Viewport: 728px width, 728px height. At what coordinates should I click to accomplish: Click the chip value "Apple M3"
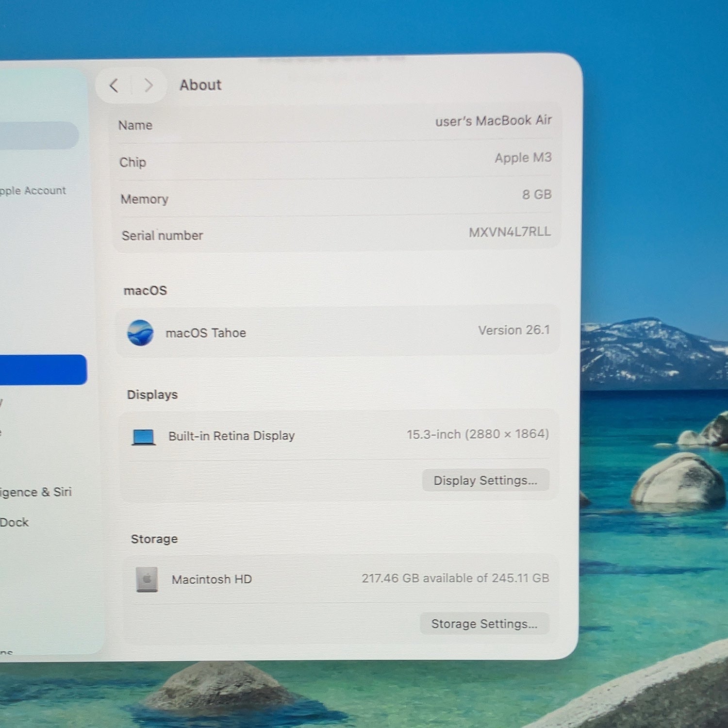[523, 158]
